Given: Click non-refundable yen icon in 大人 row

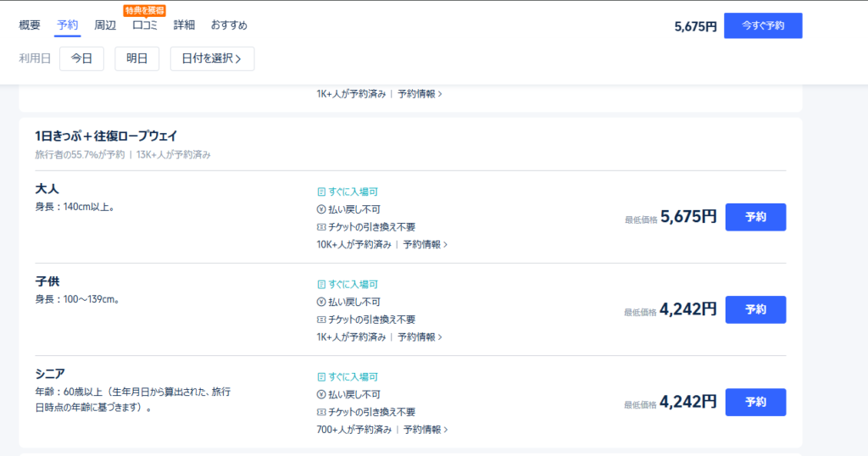Looking at the screenshot, I should 321,209.
